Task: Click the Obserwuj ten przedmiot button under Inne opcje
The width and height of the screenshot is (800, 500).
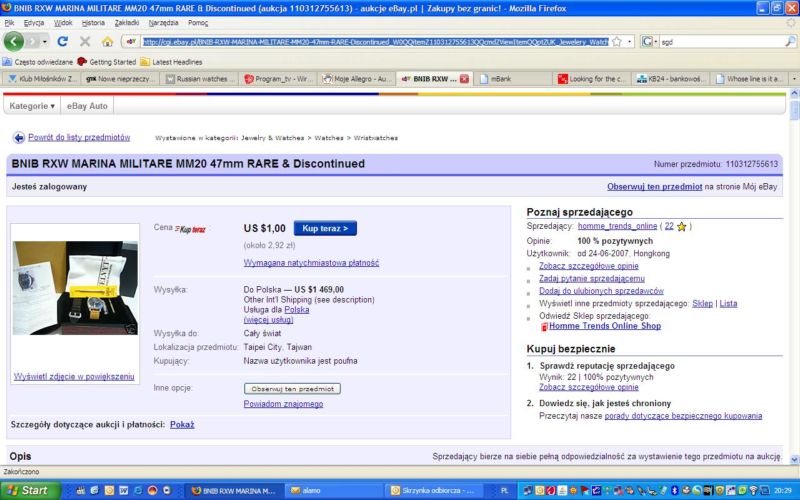Action: pos(292,389)
